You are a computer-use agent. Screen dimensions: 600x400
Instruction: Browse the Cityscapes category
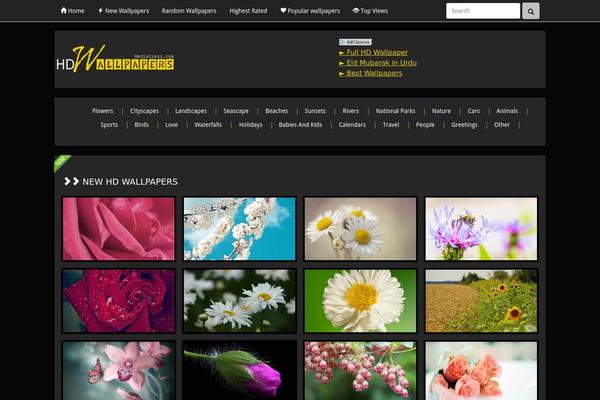[x=144, y=111]
